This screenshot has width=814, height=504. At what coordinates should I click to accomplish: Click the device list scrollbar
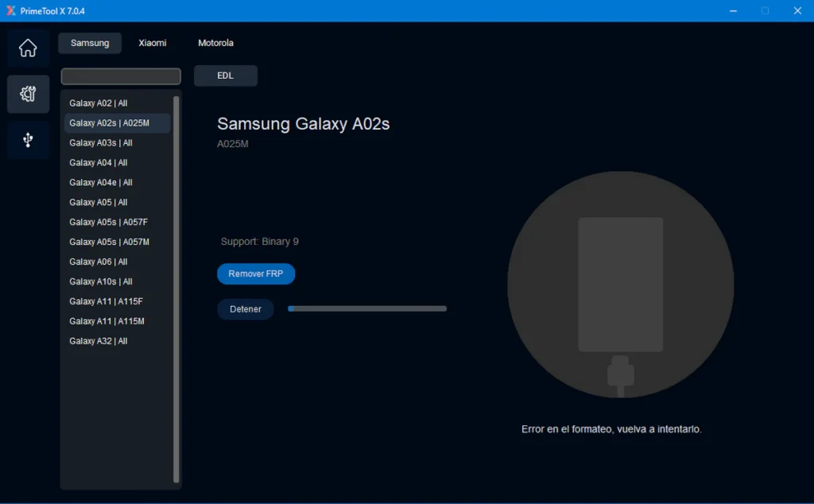[x=176, y=289]
